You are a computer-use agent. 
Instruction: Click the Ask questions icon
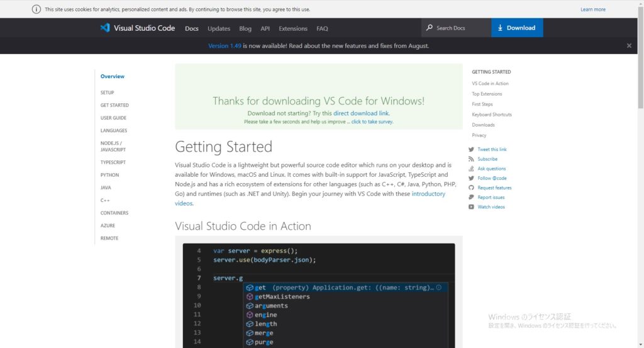(x=471, y=169)
